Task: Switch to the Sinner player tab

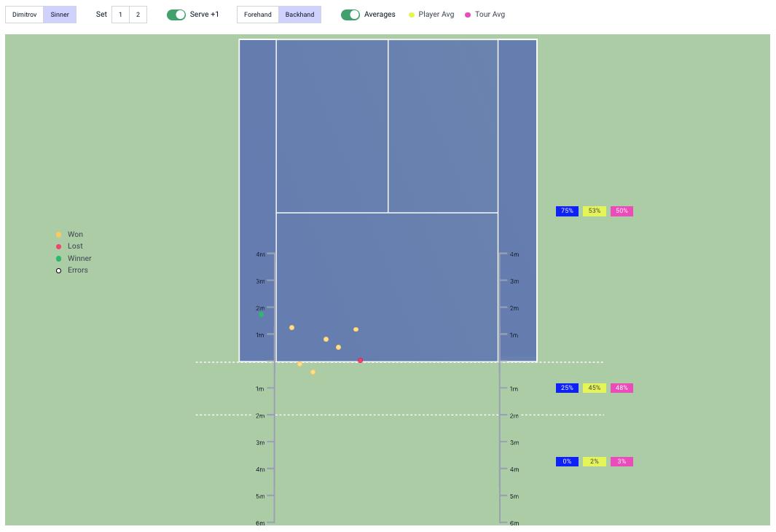Action: click(x=60, y=15)
